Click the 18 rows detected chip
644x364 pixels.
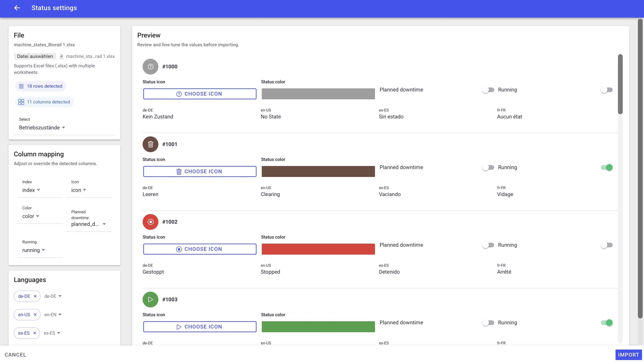click(x=41, y=86)
